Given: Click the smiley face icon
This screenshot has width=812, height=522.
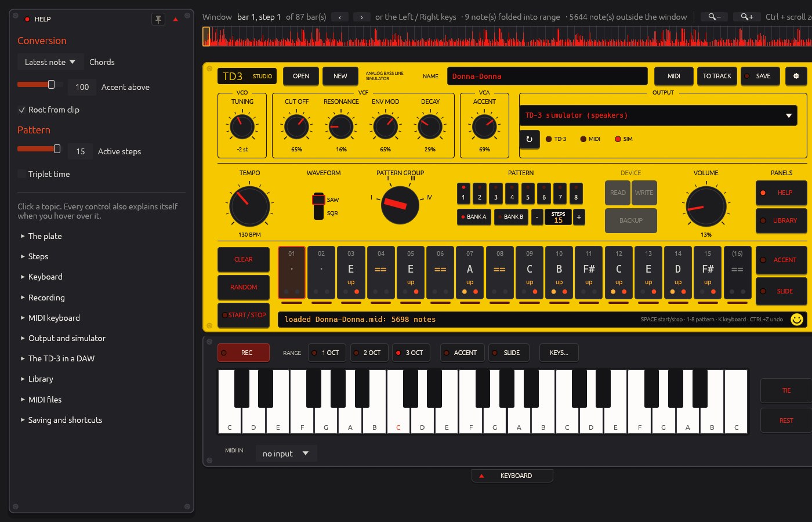Looking at the screenshot, I should click(797, 320).
